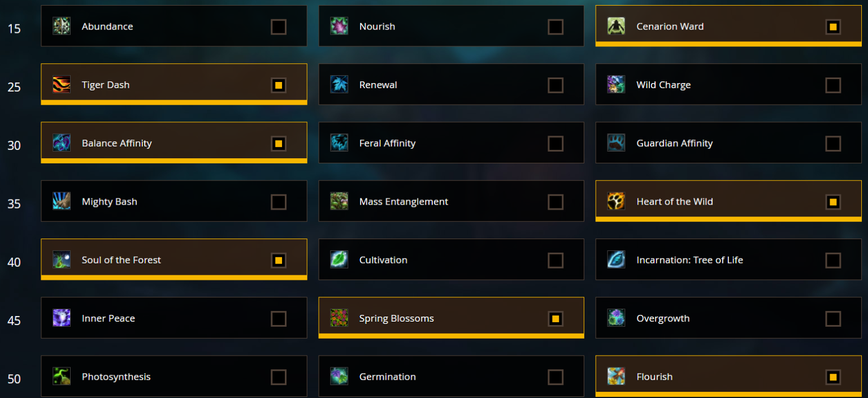This screenshot has height=398, width=868.
Task: Check the Mass Entanglement checkbox
Action: click(555, 201)
